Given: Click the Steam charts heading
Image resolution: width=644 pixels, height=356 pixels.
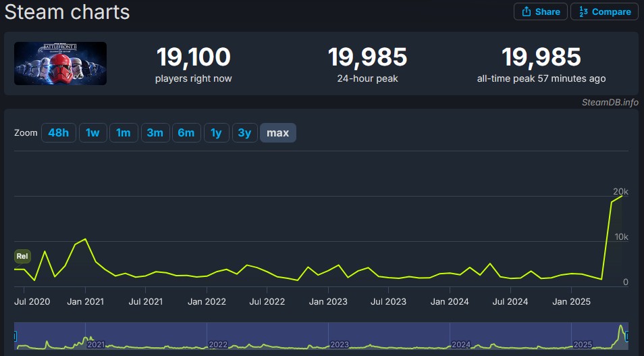Looking at the screenshot, I should coord(68,12).
